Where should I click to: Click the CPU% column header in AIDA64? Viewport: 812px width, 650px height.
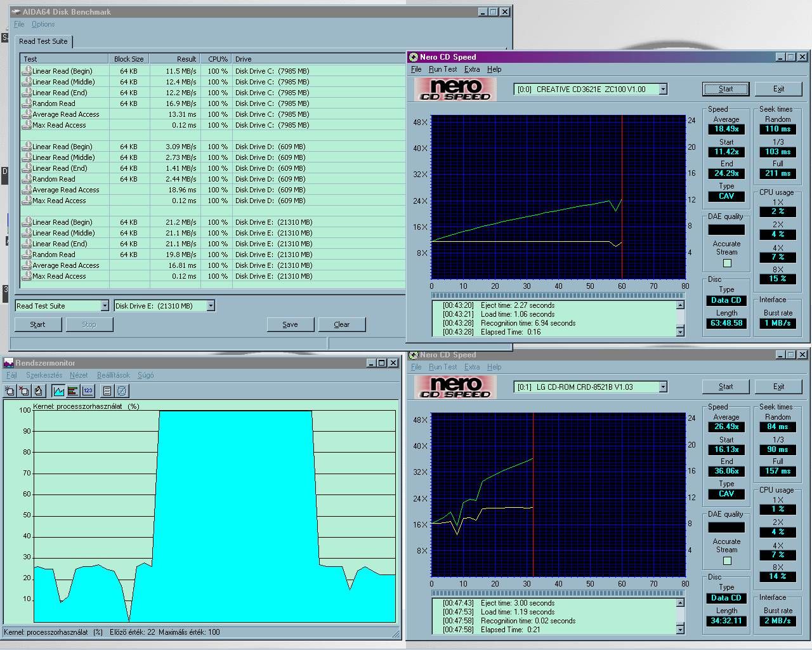click(x=216, y=59)
